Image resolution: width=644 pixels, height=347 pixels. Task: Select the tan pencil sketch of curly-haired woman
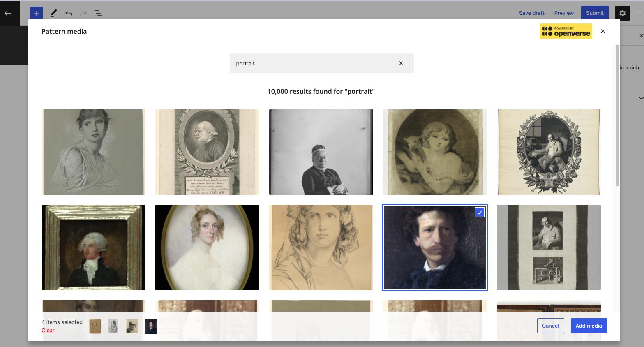321,248
